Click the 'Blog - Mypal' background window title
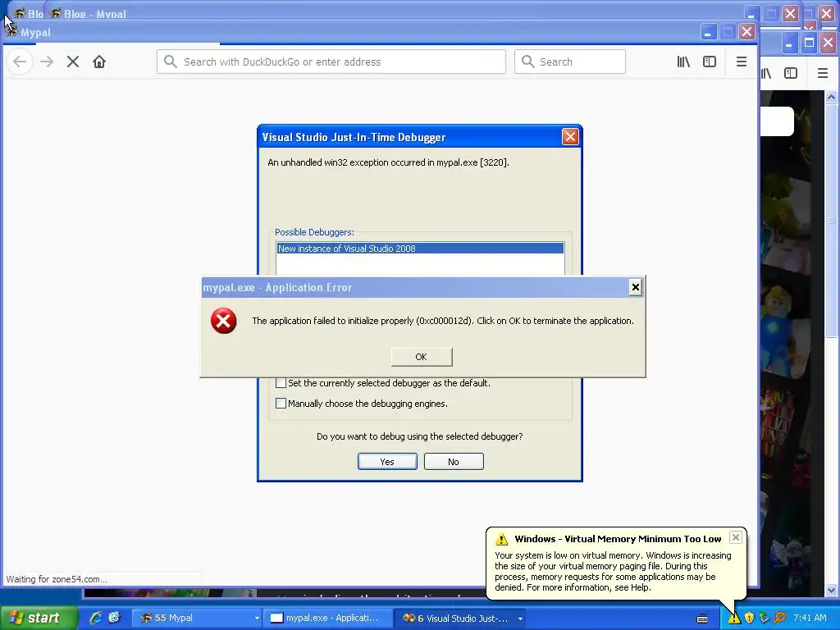This screenshot has height=630, width=840. click(x=95, y=14)
